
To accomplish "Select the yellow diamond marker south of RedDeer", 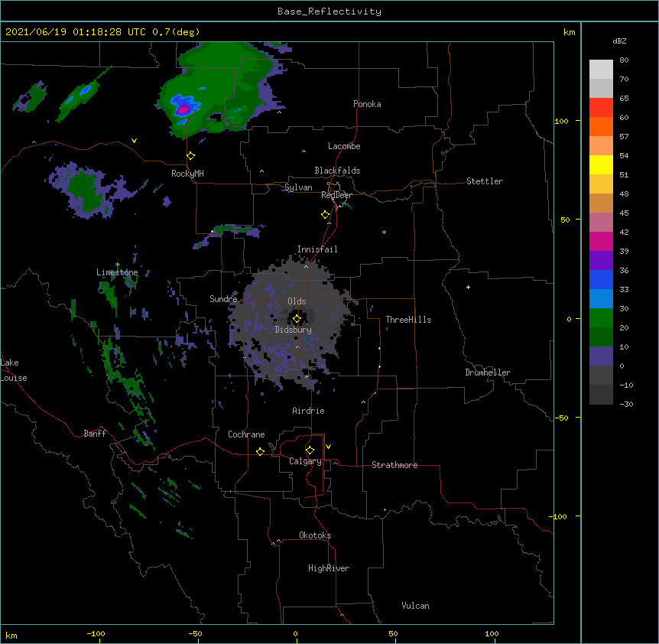I will click(x=325, y=215).
